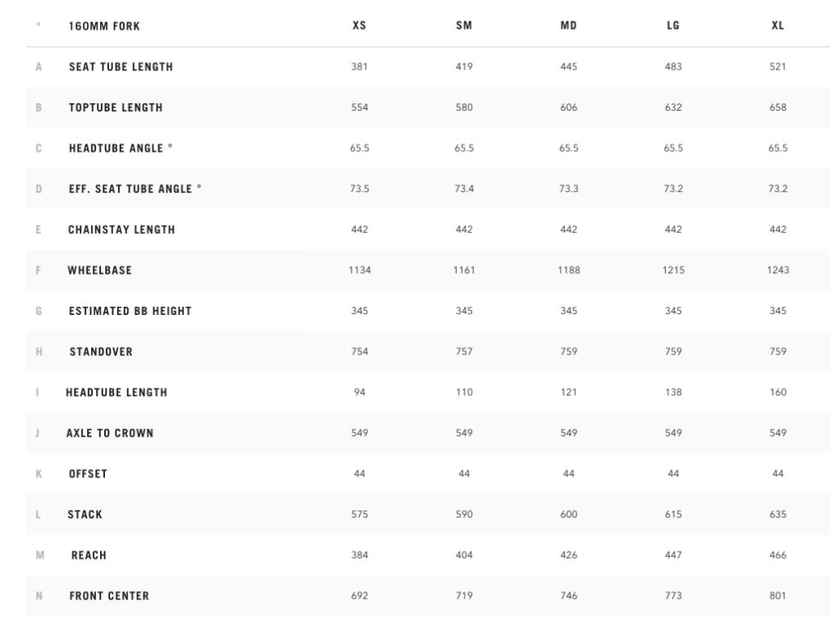Select the HEADTUBE ANGLE row label

(x=121, y=148)
